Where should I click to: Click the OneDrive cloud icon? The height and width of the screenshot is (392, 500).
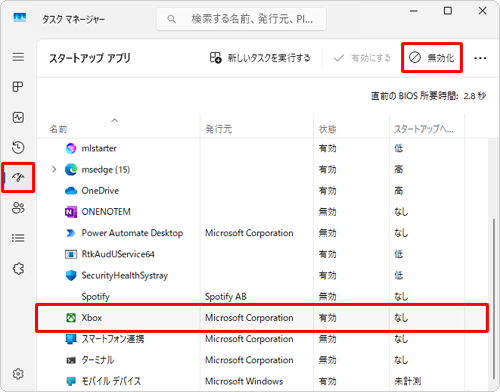tap(71, 191)
